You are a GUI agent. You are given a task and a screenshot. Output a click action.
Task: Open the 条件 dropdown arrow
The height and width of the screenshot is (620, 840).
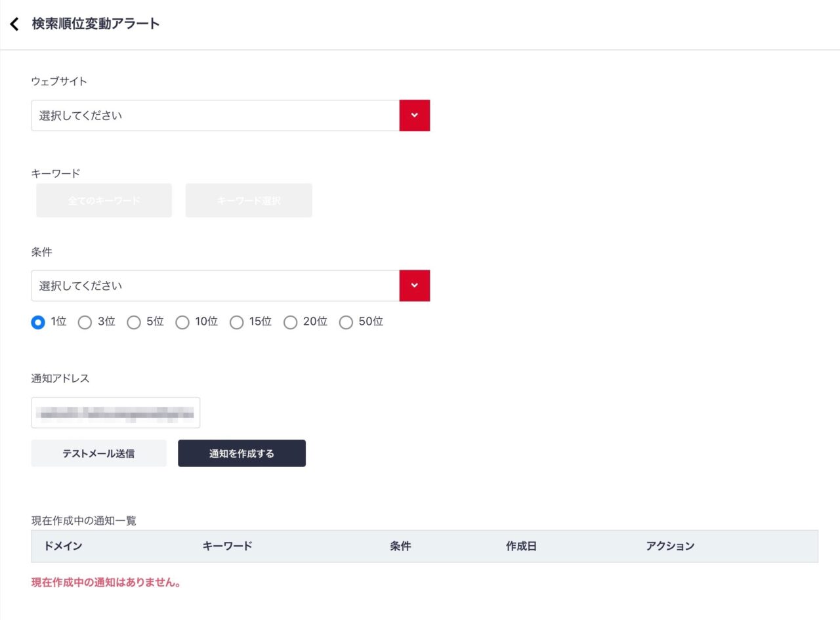pos(414,285)
